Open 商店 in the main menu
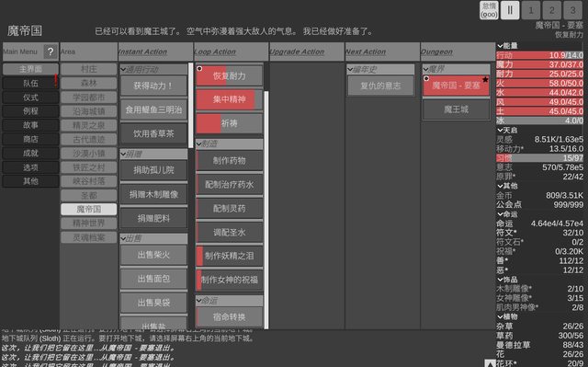This screenshot has height=367, width=588. click(x=30, y=139)
